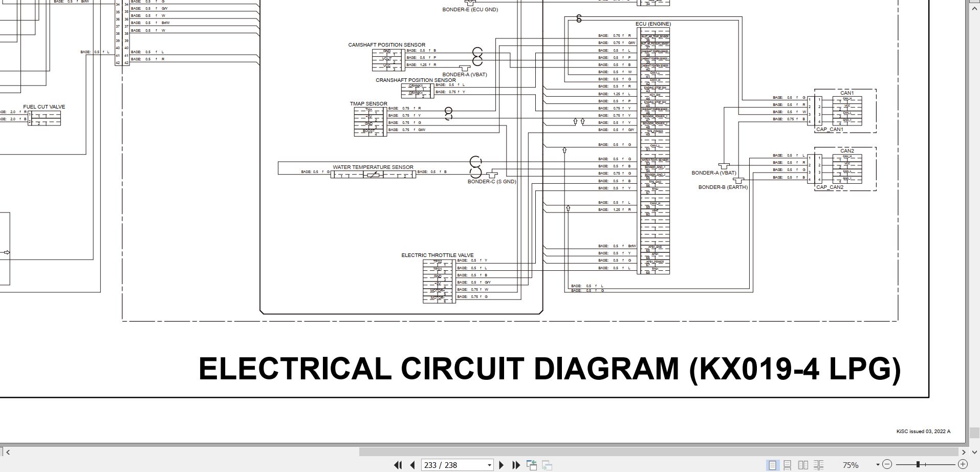Click the zoom slider handle
This screenshot has height=472, width=980.
(x=919, y=464)
